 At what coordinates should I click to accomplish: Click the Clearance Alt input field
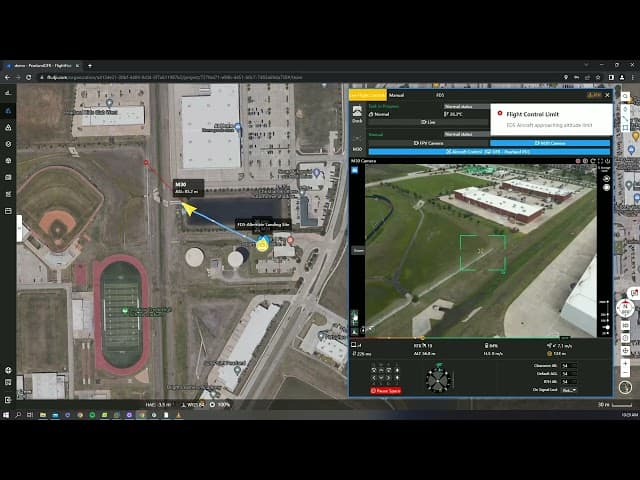tap(569, 366)
